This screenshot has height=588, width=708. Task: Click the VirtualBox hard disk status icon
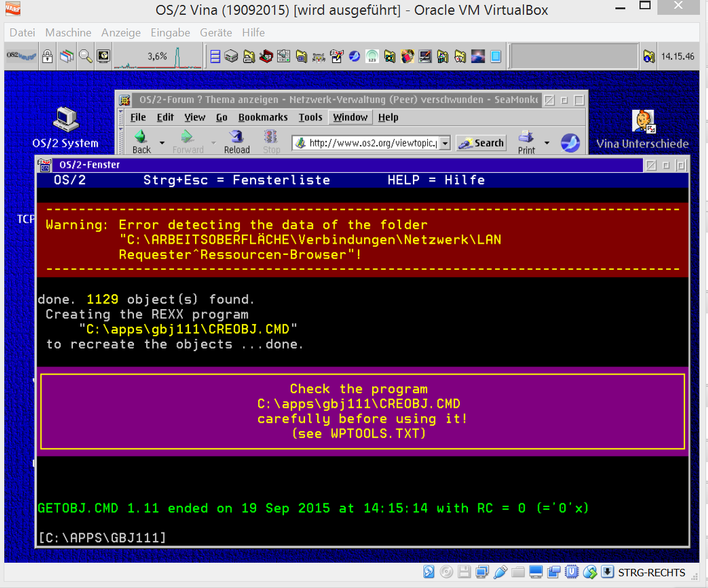tap(428, 572)
